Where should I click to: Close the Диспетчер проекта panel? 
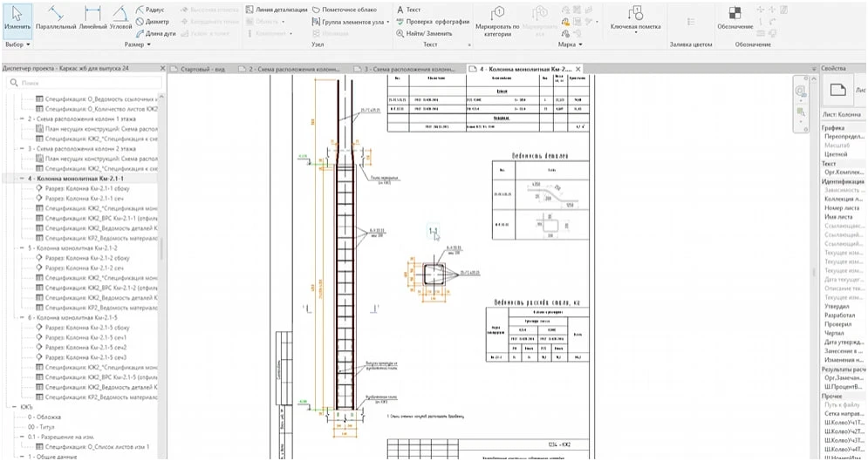coord(162,69)
